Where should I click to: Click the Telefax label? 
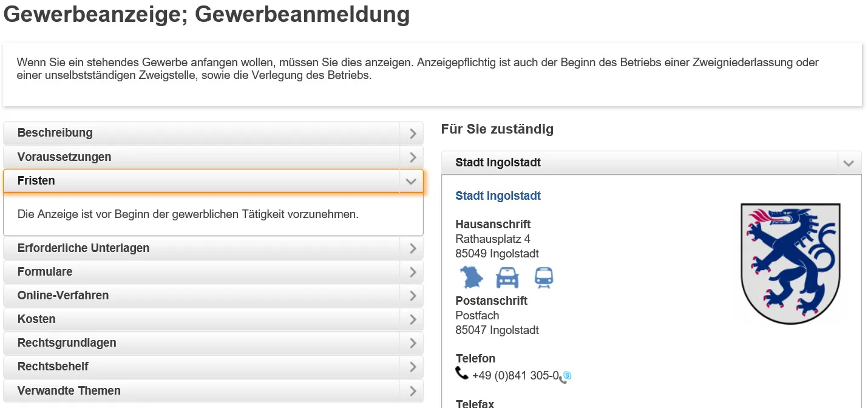(x=475, y=403)
